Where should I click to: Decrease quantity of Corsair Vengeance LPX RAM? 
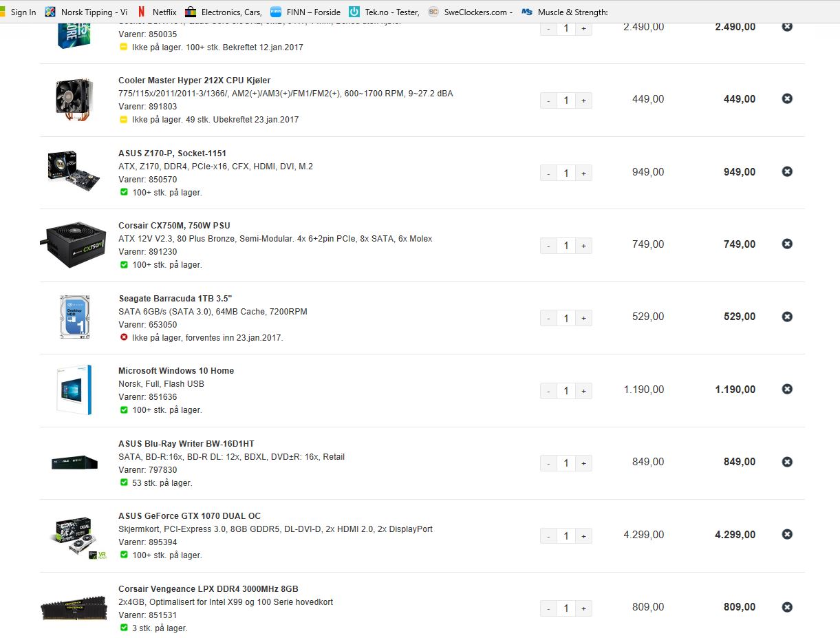548,608
